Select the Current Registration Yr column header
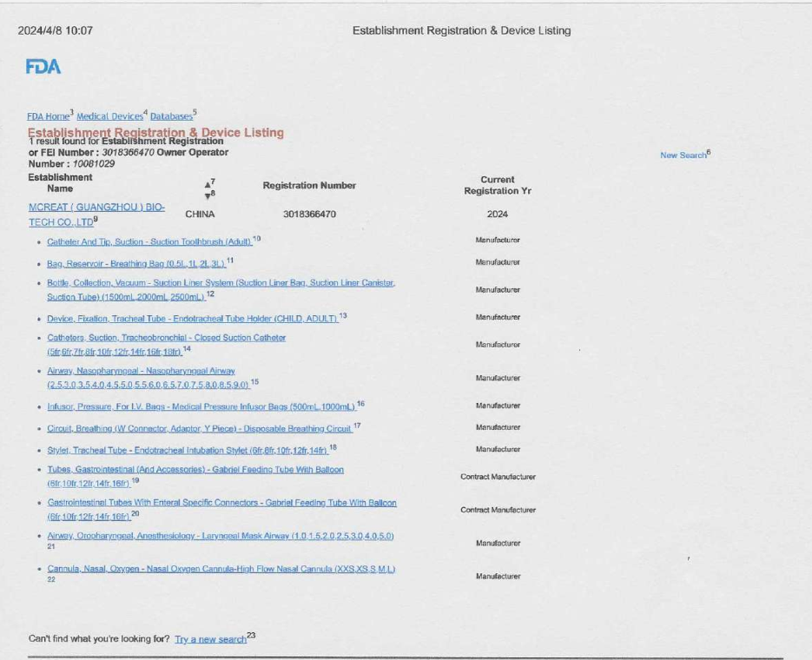Screen dimensions: 812x660 498,185
